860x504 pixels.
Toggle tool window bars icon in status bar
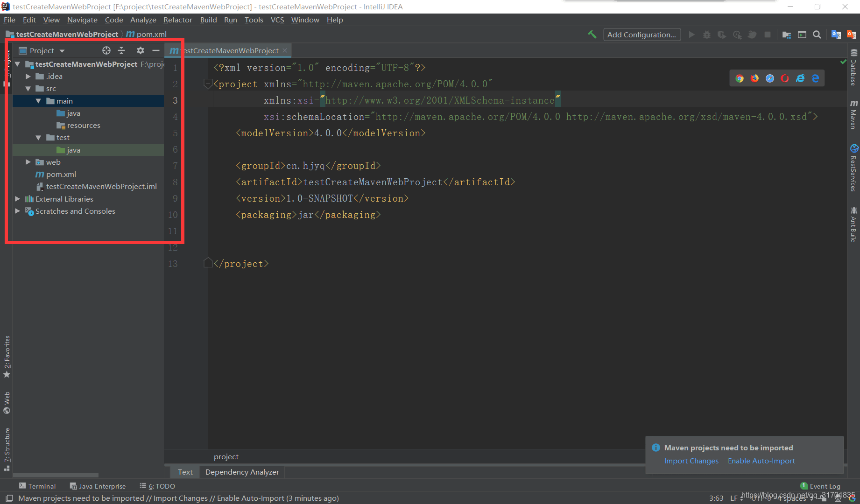coord(9,498)
